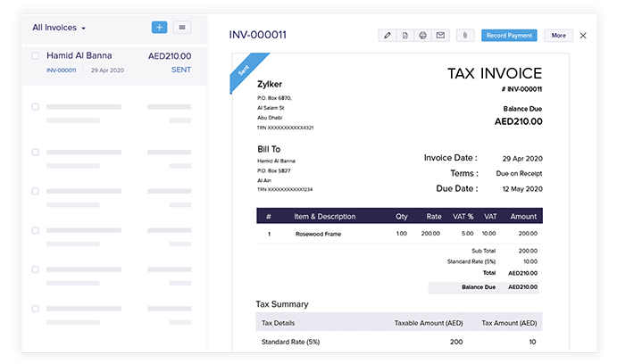617x364 pixels.
Task: Open the INV-000011 link in list
Action: click(62, 70)
